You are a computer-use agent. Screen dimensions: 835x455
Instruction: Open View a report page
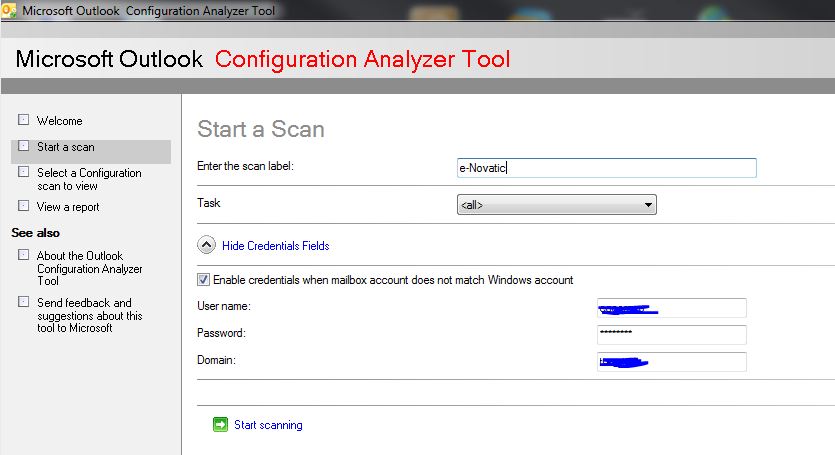click(68, 207)
